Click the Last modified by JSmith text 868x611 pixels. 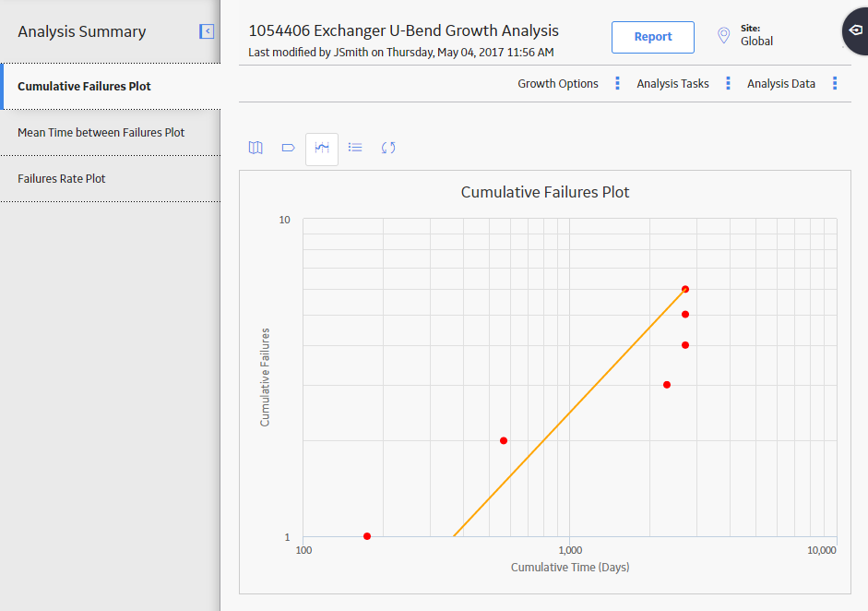pyautogui.click(x=400, y=53)
